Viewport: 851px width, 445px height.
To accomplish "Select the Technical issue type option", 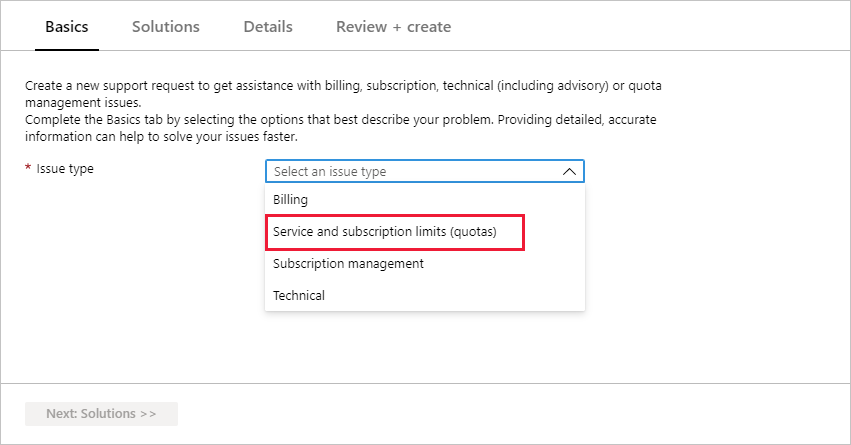I will (x=425, y=296).
